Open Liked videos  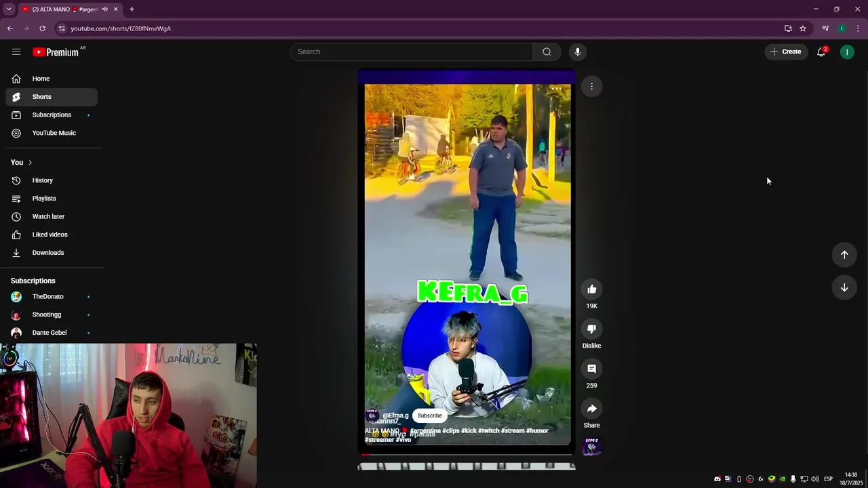click(52, 235)
